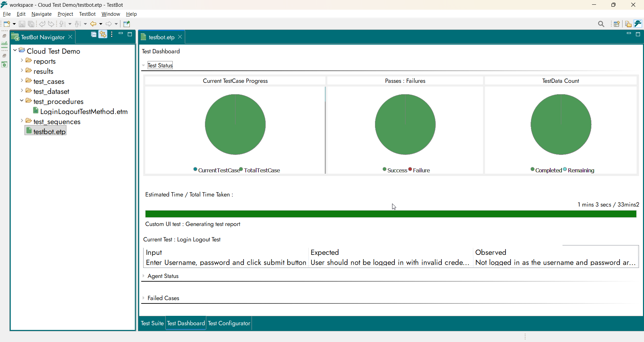Screen dimensions: 644x342
Task: Open the TestBot menu
Action: [87, 14]
